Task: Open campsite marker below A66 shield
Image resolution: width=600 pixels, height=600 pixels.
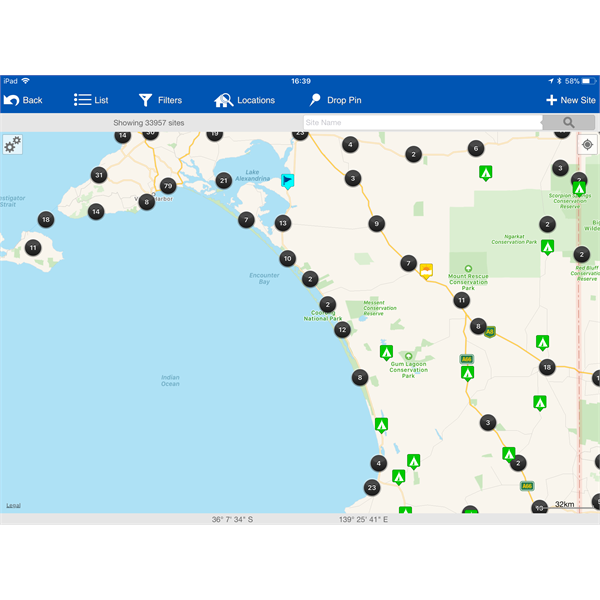Action: 467,373
